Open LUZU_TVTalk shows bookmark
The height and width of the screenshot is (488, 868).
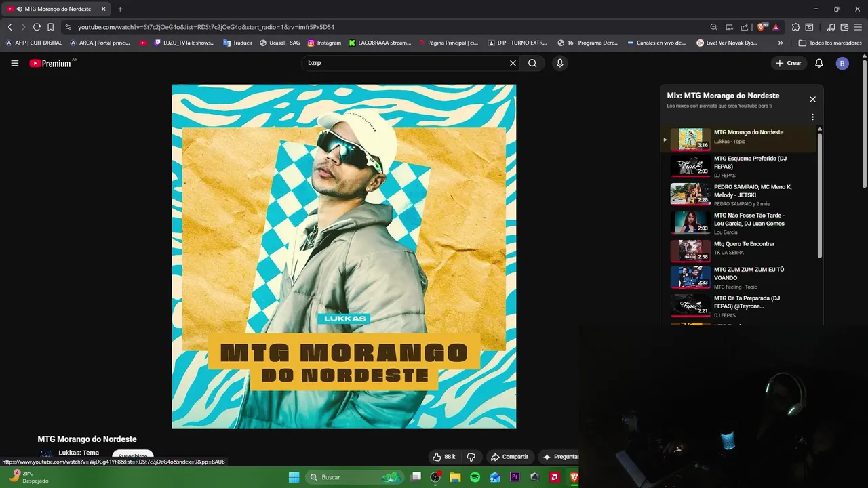pos(184,43)
